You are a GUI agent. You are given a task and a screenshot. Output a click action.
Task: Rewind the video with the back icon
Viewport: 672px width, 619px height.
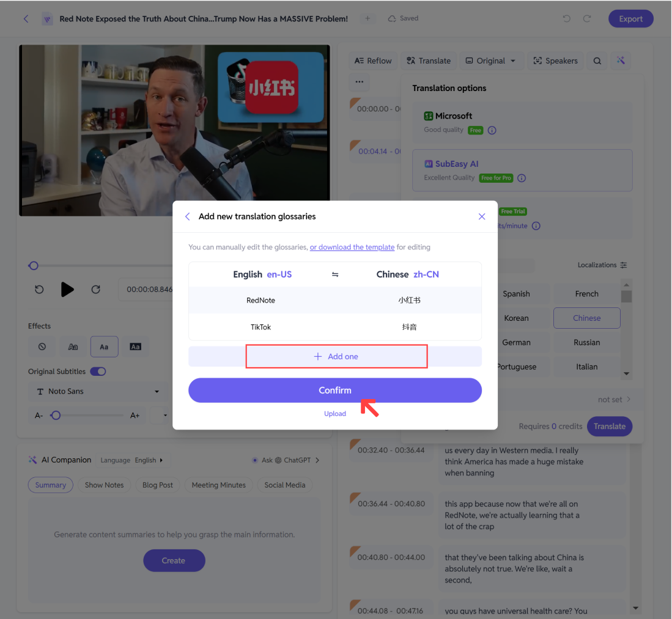tap(39, 290)
